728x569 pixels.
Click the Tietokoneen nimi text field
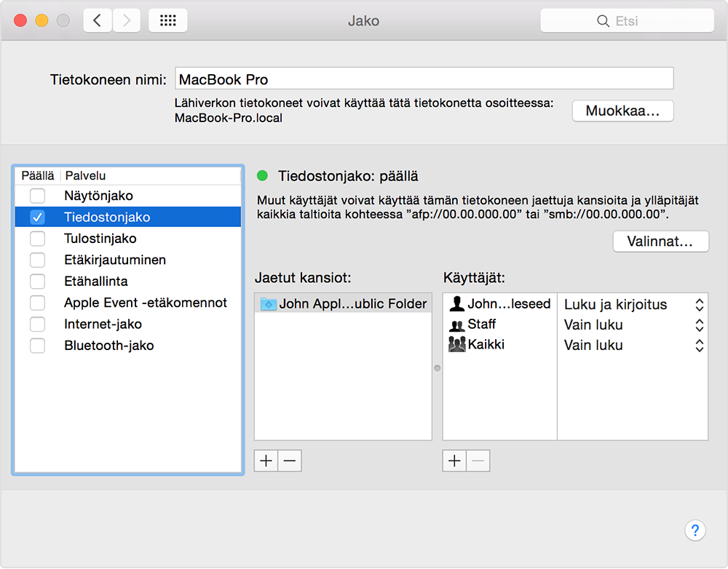click(424, 79)
